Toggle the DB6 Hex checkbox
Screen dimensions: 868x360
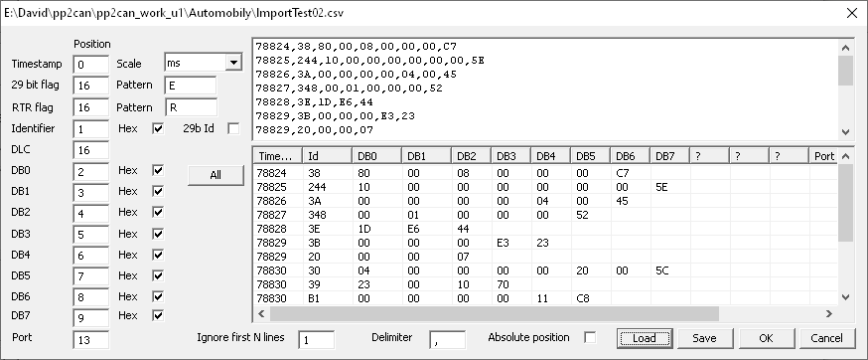pos(158,296)
